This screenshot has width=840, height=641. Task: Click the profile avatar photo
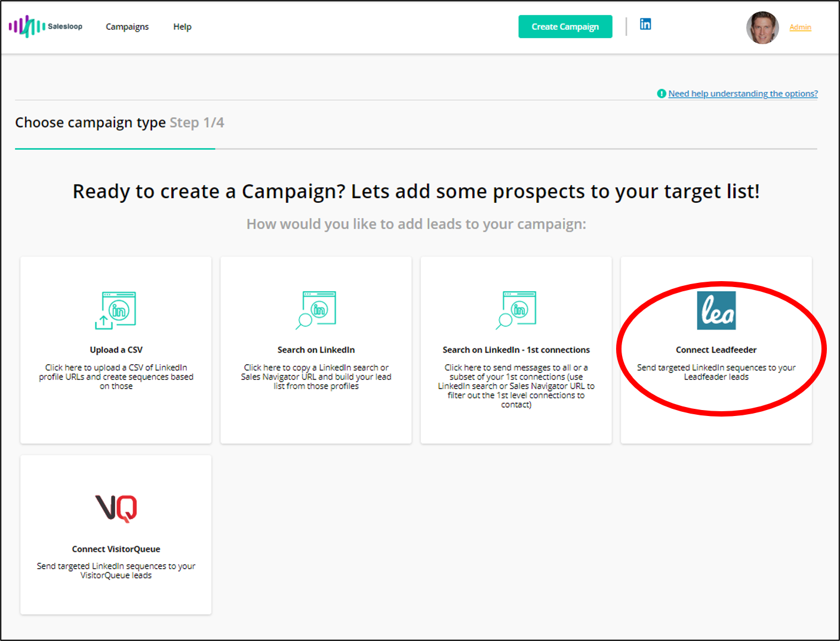coord(763,27)
